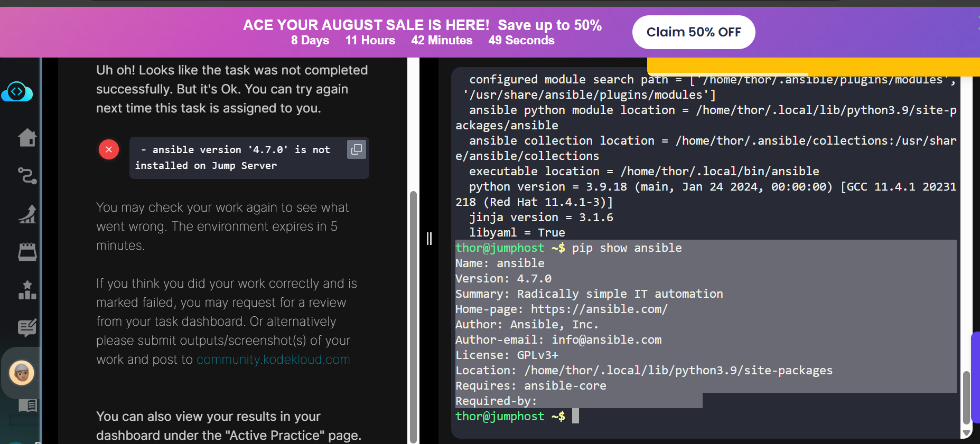Open the Home page from sidebar

[27, 138]
